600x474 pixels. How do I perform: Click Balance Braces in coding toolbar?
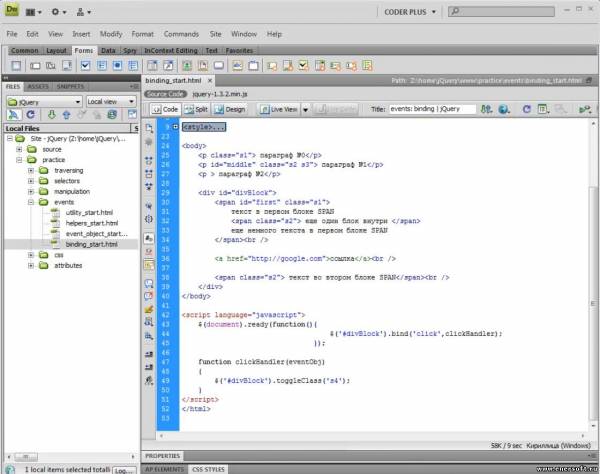click(x=149, y=219)
